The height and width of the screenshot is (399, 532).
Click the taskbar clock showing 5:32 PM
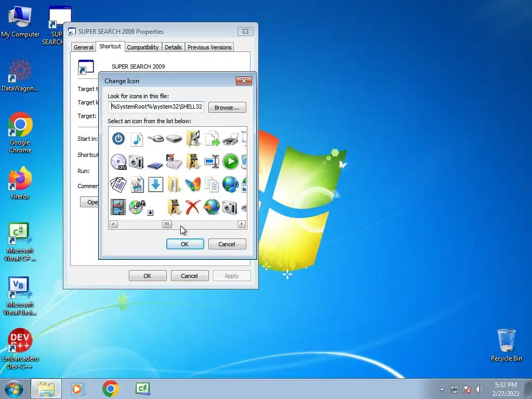click(x=506, y=389)
